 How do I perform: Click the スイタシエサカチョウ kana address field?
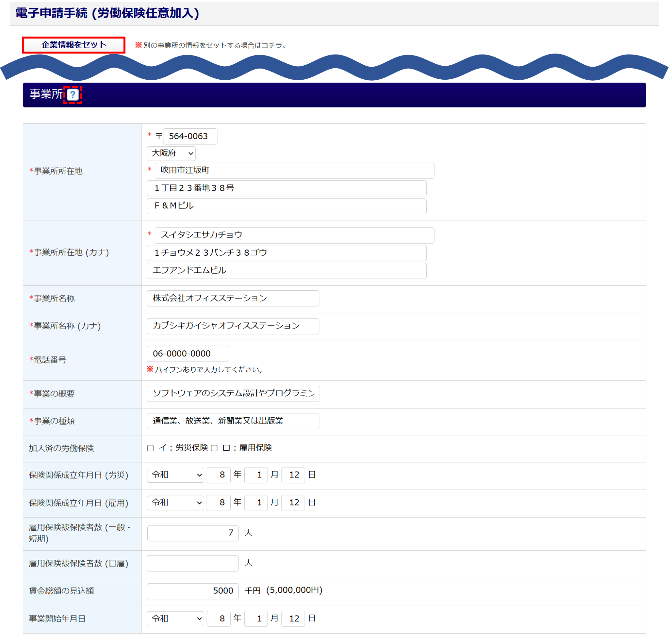(294, 235)
